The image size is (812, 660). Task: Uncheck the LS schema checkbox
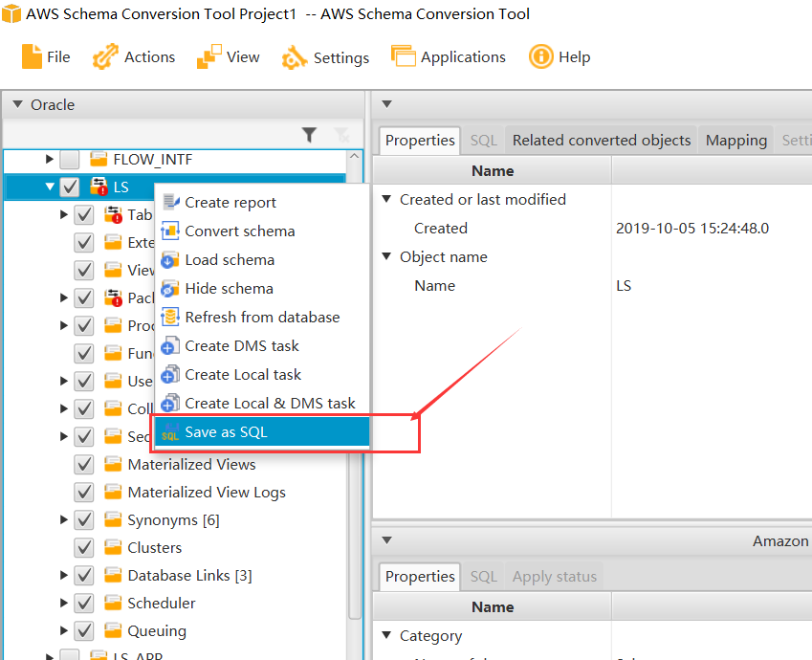[70, 187]
